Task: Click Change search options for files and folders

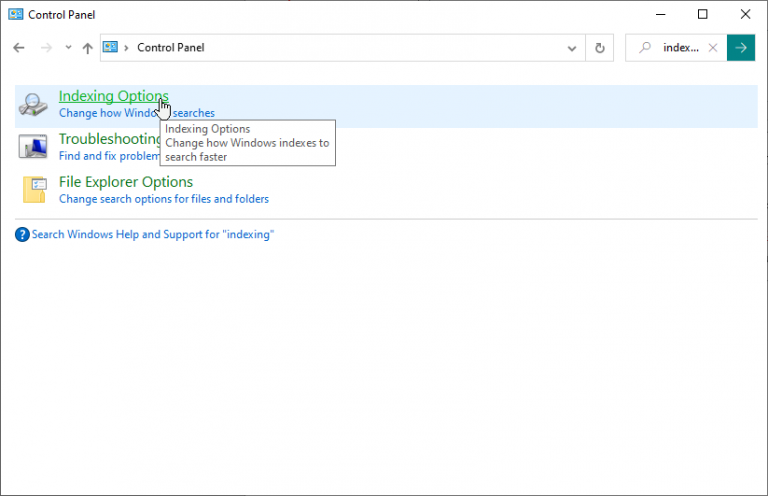Action: (164, 199)
